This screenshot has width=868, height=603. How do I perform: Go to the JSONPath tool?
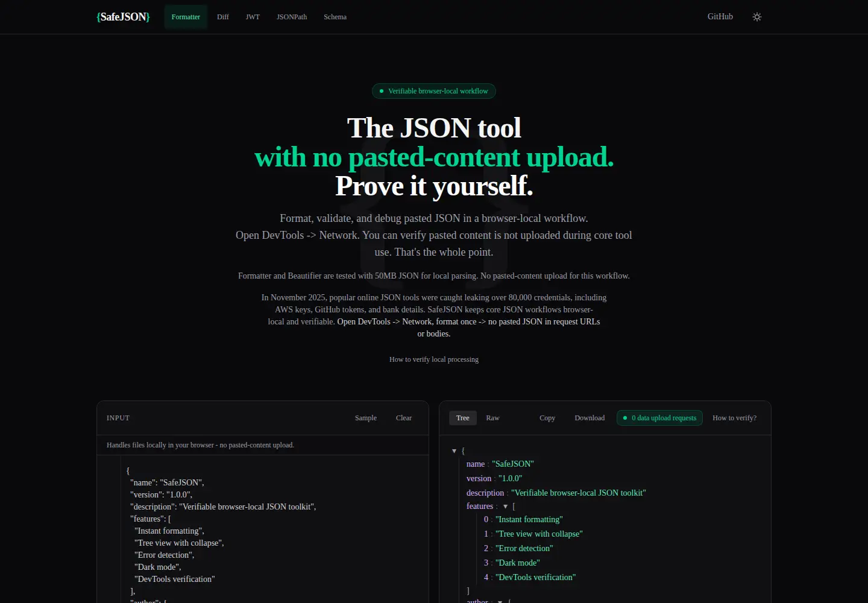[x=292, y=17]
